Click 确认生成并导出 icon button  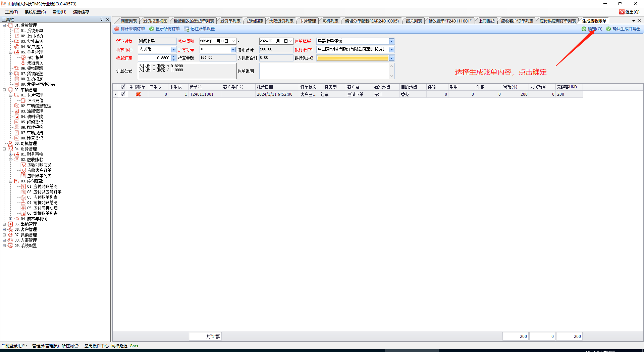pyautogui.click(x=608, y=29)
